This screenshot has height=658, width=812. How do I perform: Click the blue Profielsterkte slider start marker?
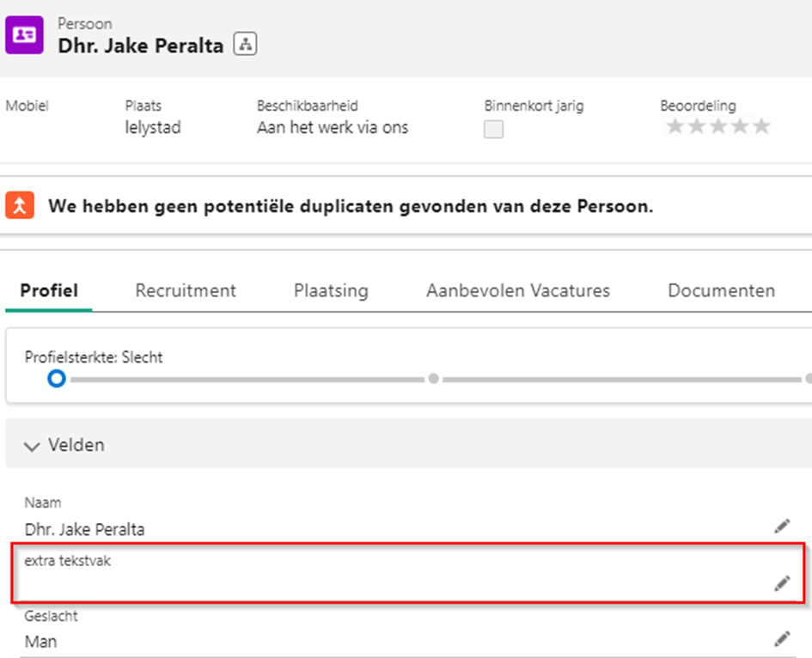(57, 379)
